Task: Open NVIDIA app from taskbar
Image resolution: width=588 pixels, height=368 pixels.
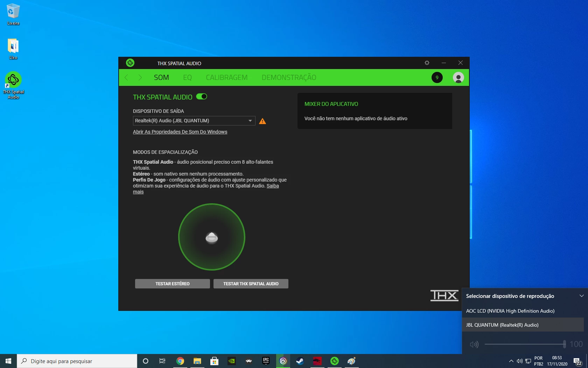Action: pyautogui.click(x=232, y=361)
